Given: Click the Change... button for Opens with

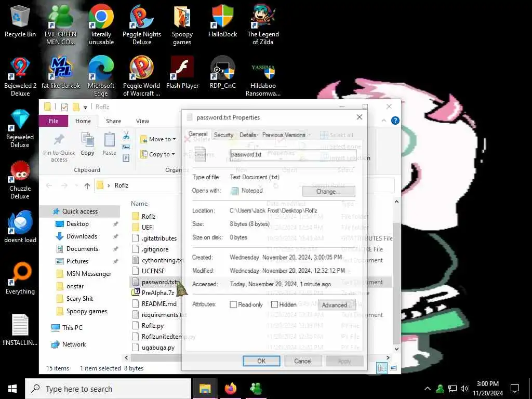Looking at the screenshot, I should (x=328, y=191).
